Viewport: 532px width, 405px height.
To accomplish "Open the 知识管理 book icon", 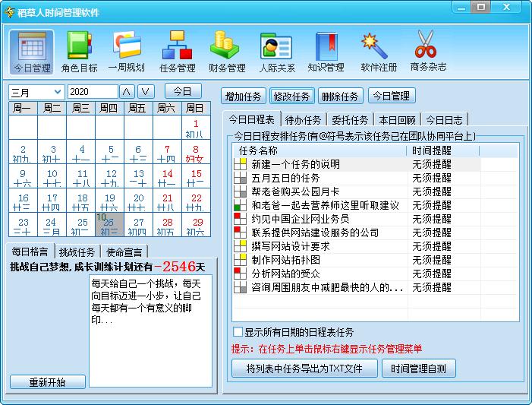I will pos(326,52).
